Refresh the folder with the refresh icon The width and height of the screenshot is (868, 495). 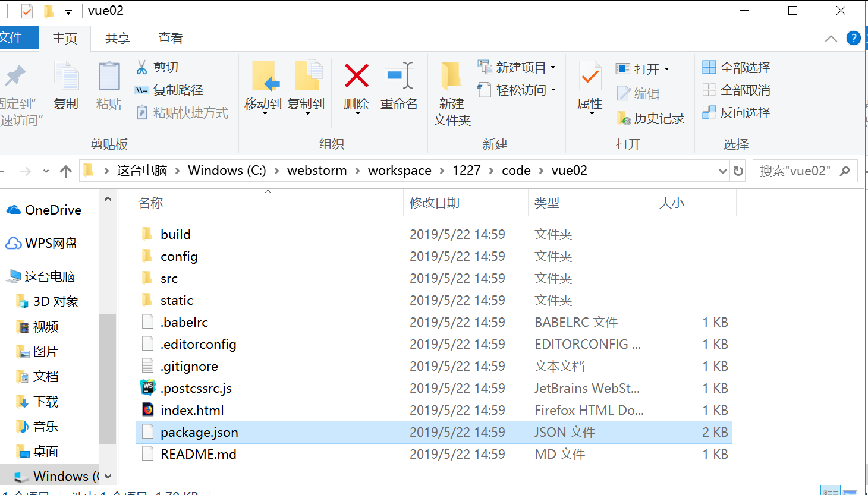point(738,171)
